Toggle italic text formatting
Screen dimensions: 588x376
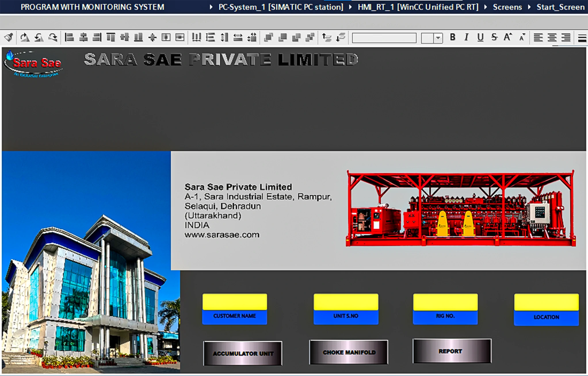466,37
